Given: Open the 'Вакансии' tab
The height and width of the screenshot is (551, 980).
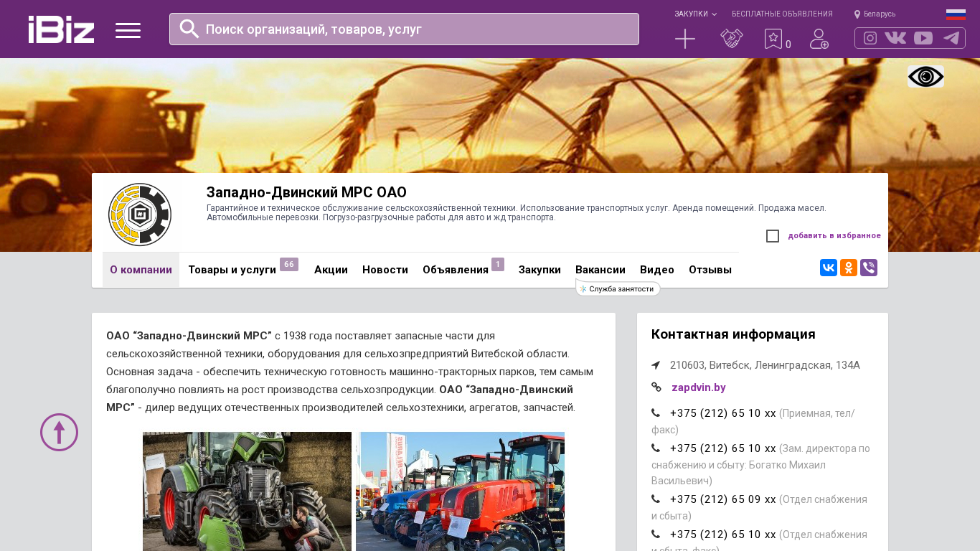Looking at the screenshot, I should (x=600, y=270).
